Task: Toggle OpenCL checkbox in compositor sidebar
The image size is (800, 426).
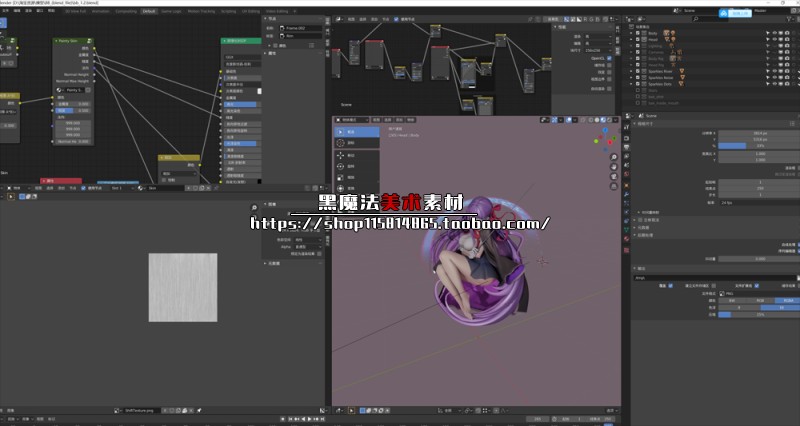Action: (609, 58)
